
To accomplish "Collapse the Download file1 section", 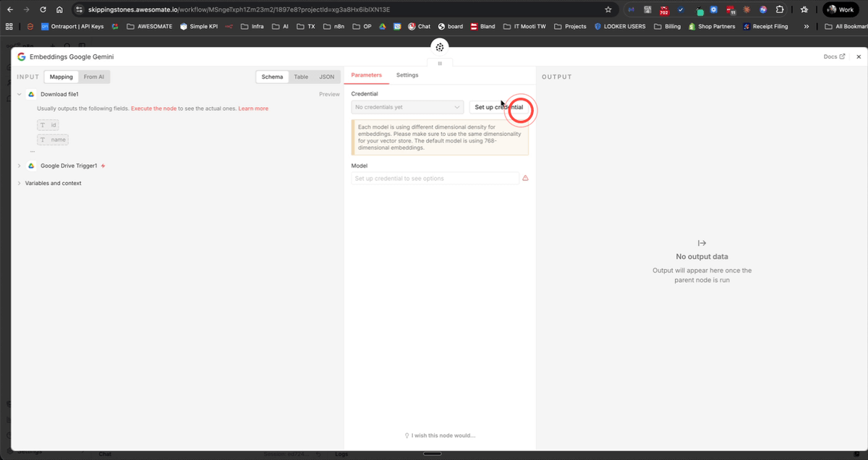I will [20, 94].
